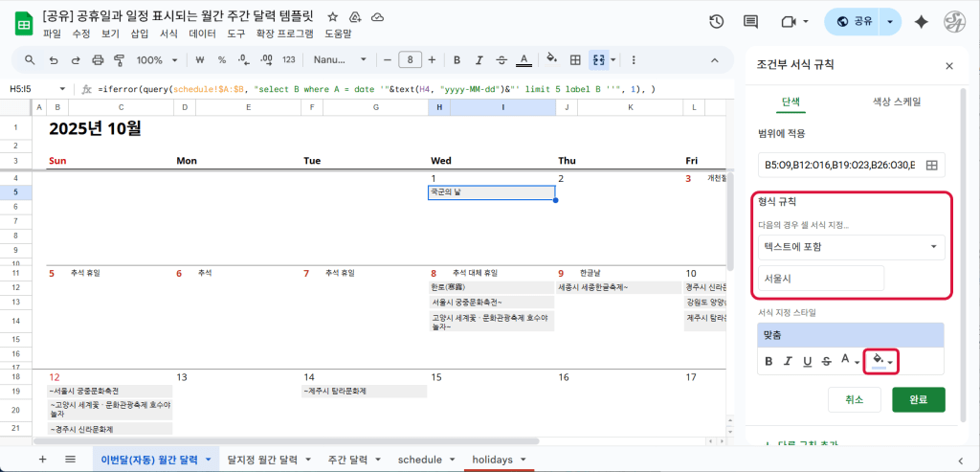Click the Gemini sparkle icon
The width and height of the screenshot is (980, 472).
pos(922,22)
